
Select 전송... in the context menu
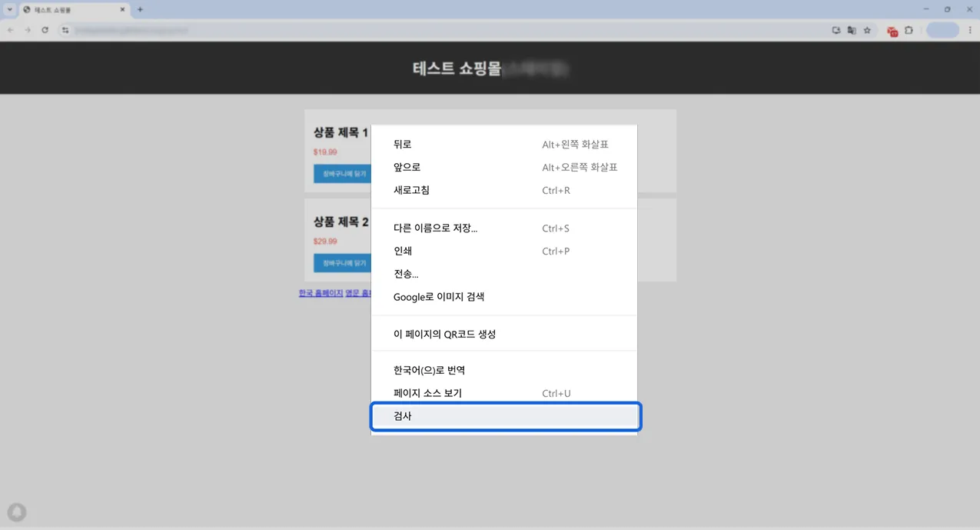pyautogui.click(x=504, y=274)
